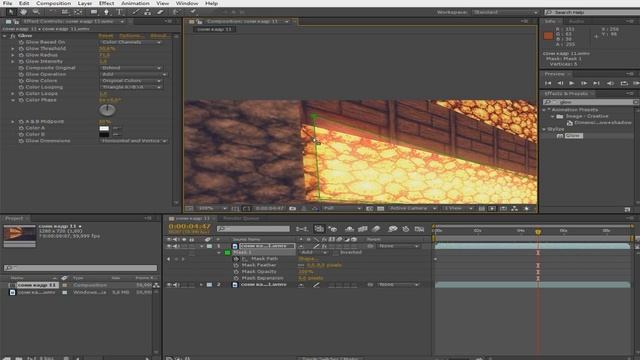Image resolution: width=640 pixels, height=360 pixels.
Task: Open the Layer menu
Action: [85, 3]
